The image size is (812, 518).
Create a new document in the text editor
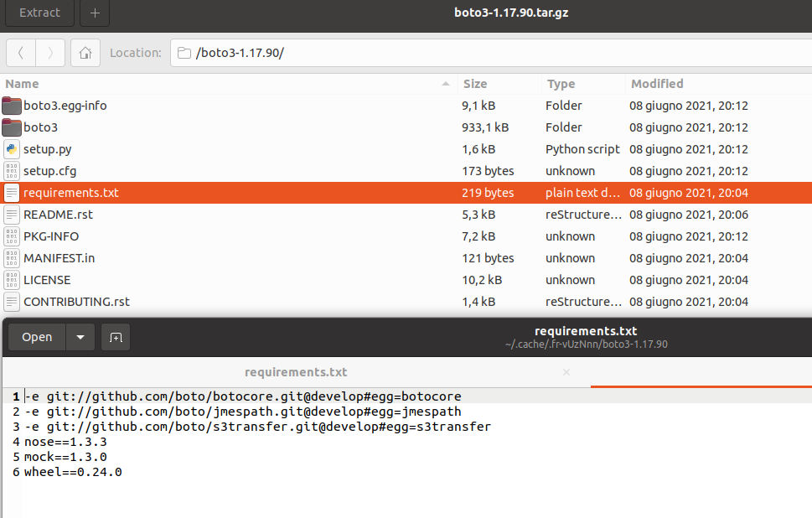116,337
